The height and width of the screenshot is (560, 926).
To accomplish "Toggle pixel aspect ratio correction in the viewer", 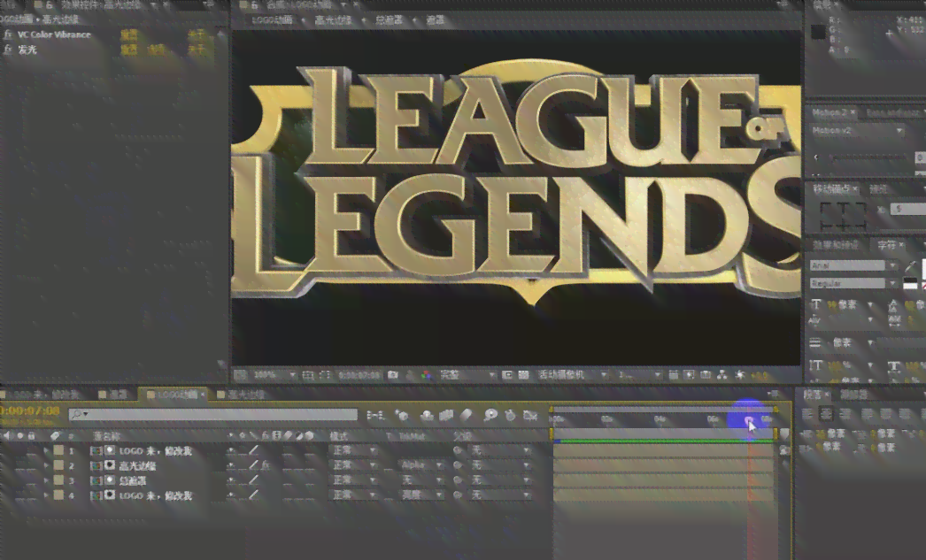I will 673,375.
